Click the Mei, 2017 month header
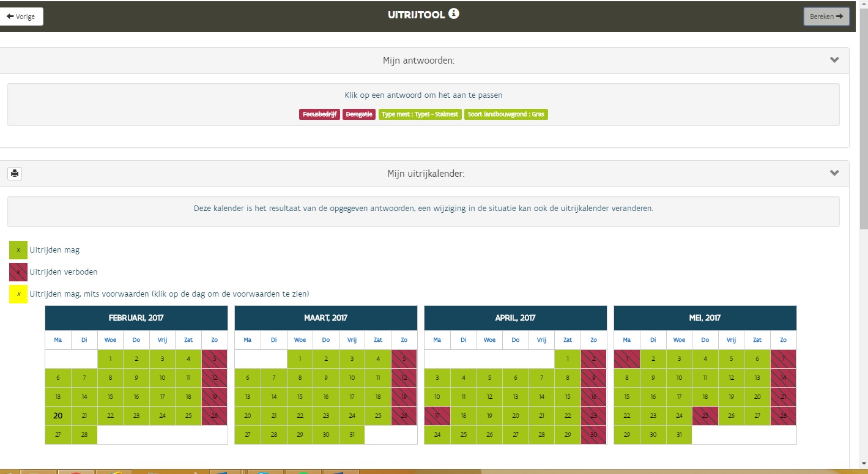868x474 pixels. 705,318
